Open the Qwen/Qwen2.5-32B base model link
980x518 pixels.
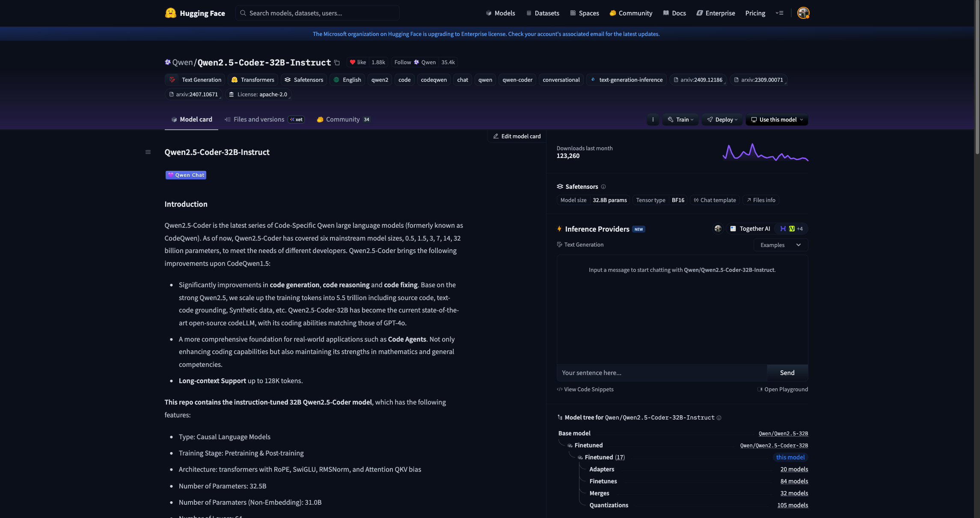pos(782,433)
